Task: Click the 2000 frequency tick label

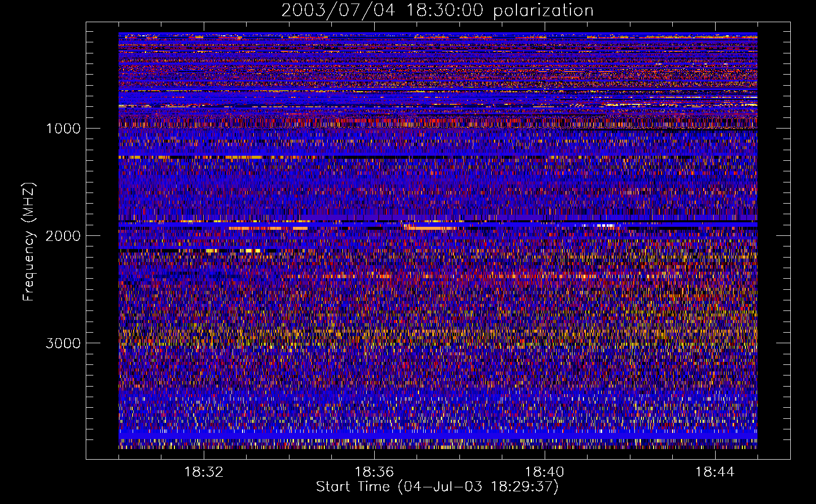Action: coord(63,236)
